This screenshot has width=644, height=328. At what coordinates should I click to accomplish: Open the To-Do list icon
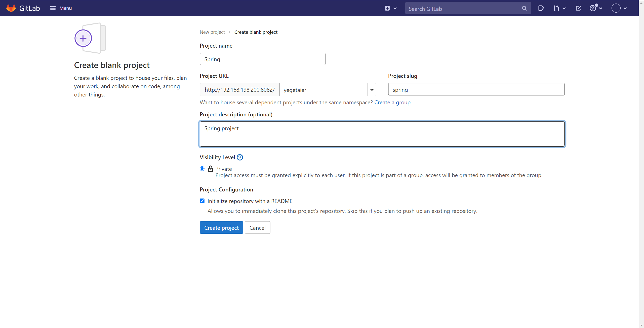(x=578, y=8)
